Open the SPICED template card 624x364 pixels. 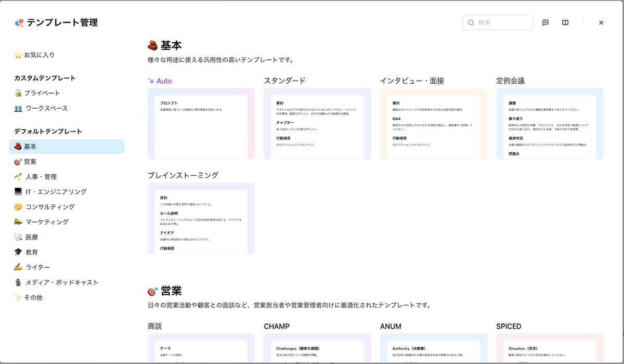point(550,348)
